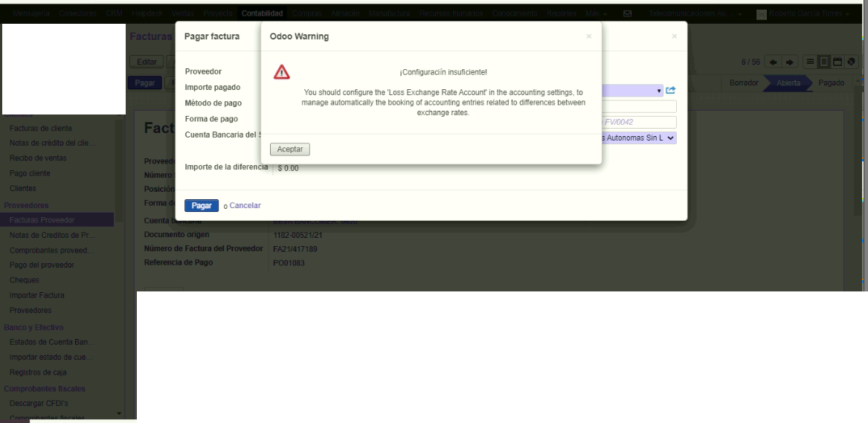Viewport: 868px width, 423px height.
Task: Click the invoice reference PO01083
Action: pyautogui.click(x=289, y=263)
